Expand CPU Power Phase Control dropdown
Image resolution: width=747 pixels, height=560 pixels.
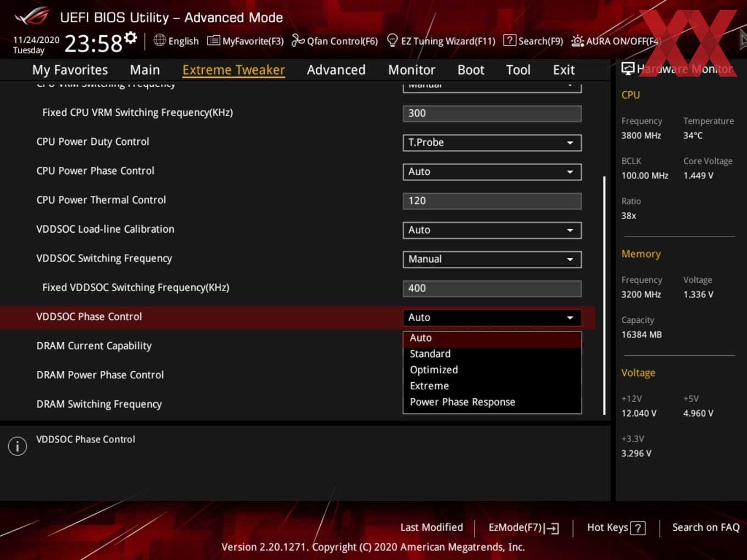492,172
